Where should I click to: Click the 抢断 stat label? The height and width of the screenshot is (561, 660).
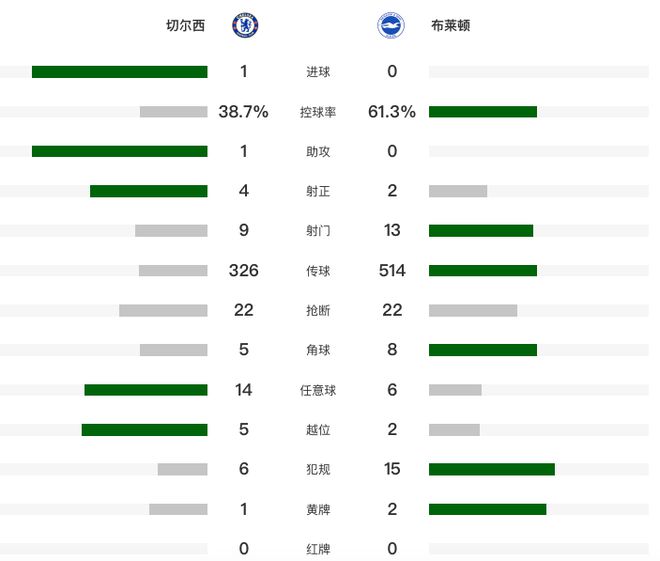pyautogui.click(x=318, y=310)
